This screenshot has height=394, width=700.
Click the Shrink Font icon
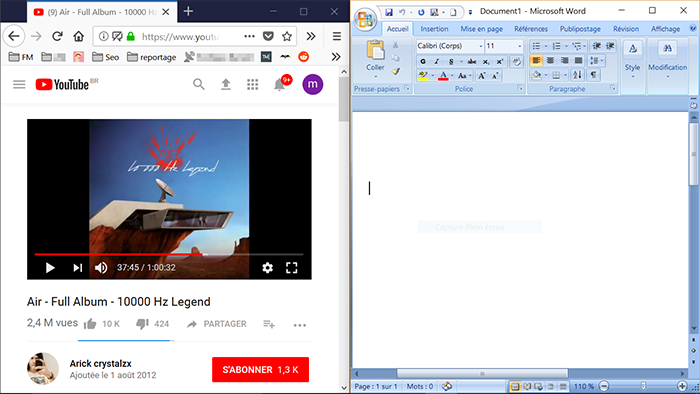[495, 75]
